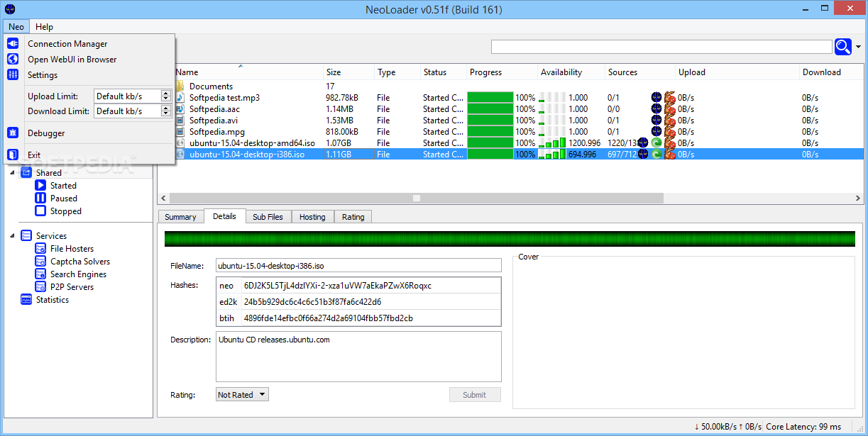Click the Debugger bug icon
This screenshot has height=436, width=868.
[13, 133]
